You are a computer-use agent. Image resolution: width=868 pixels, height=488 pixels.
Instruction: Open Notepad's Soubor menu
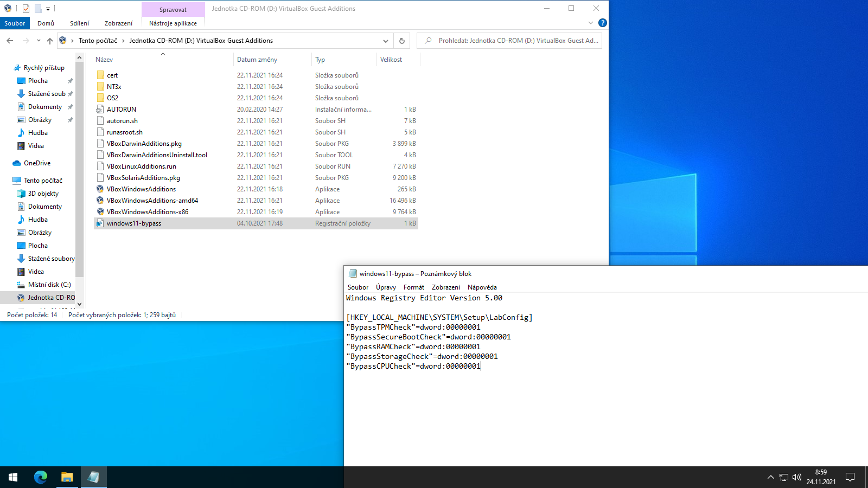[x=358, y=287]
